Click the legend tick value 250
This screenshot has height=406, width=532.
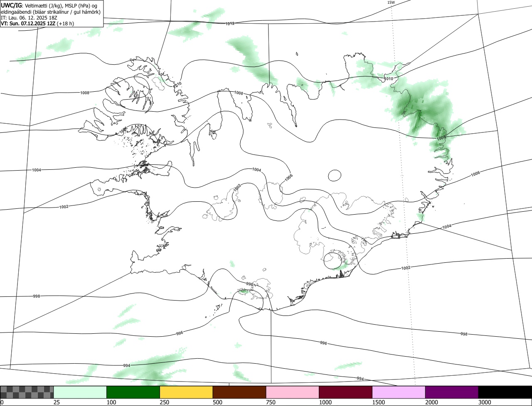[x=165, y=402]
